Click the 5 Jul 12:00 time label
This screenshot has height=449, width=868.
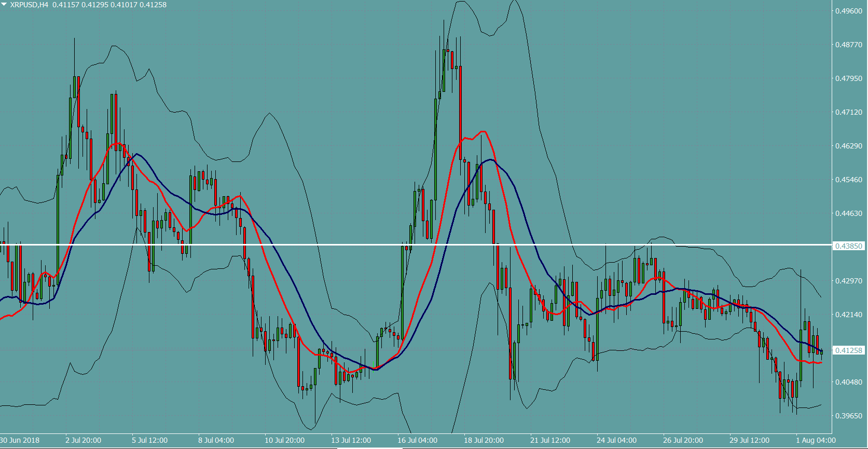point(150,440)
